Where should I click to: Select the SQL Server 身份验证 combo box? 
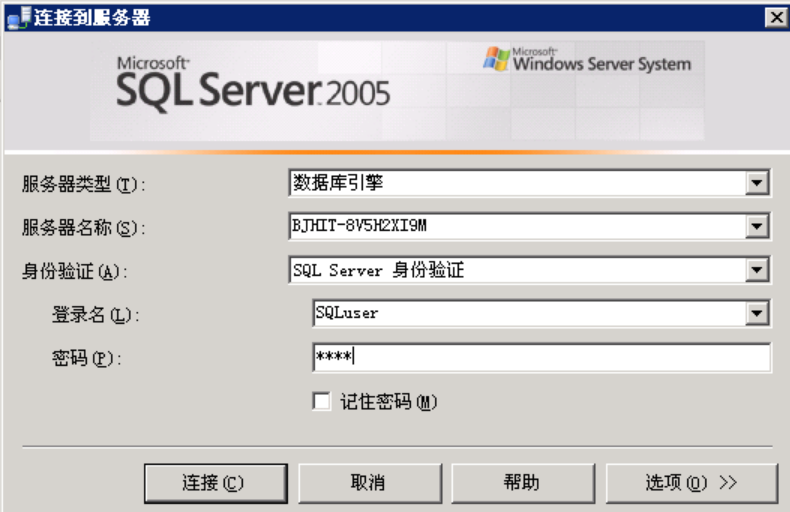(530, 270)
